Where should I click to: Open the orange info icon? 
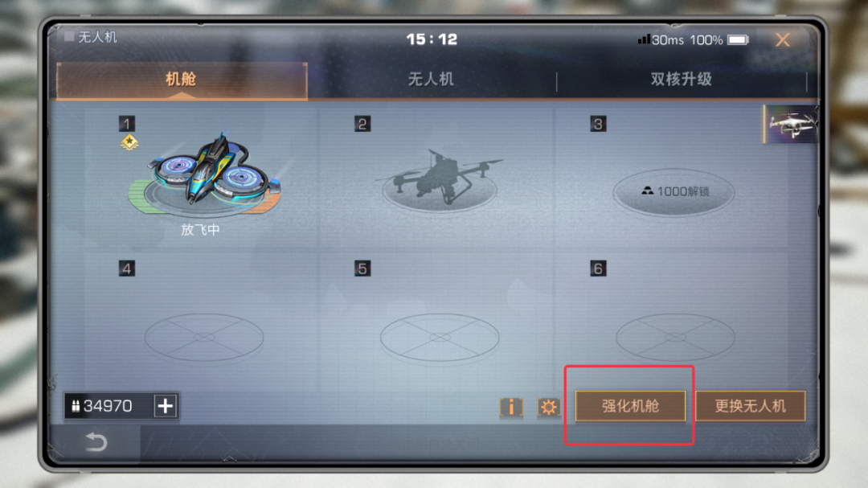511,407
